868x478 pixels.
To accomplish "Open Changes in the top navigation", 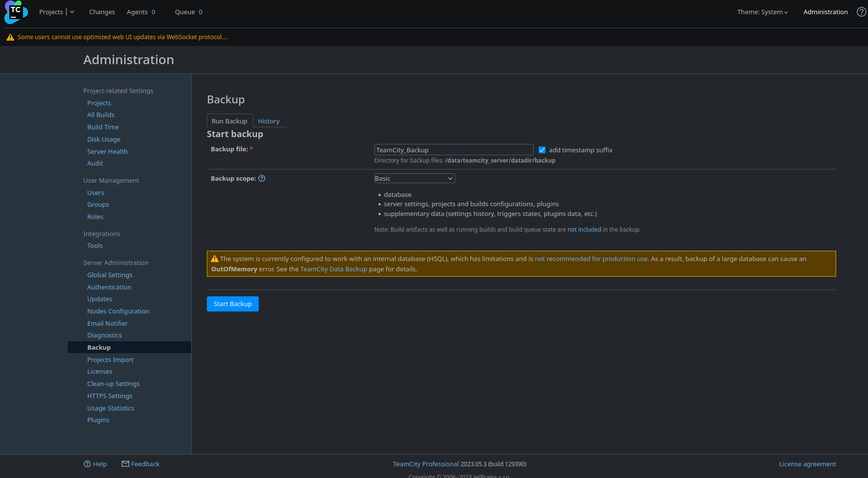I will (x=102, y=12).
